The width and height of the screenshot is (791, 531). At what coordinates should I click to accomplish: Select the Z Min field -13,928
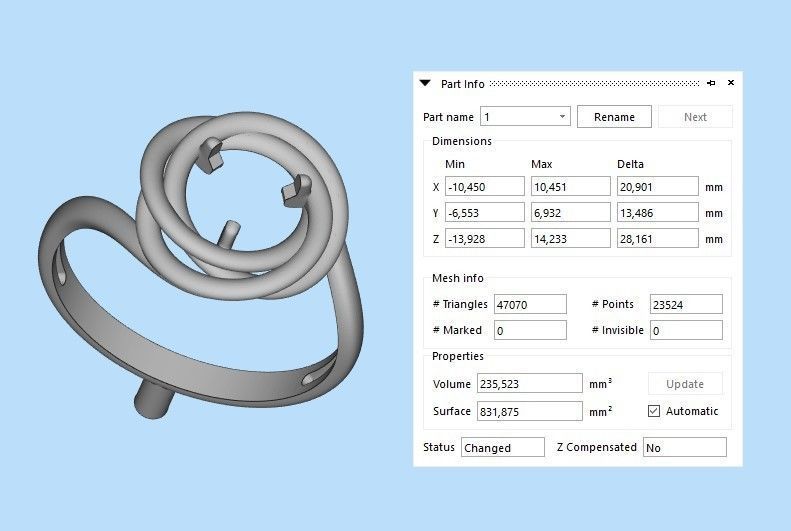484,239
